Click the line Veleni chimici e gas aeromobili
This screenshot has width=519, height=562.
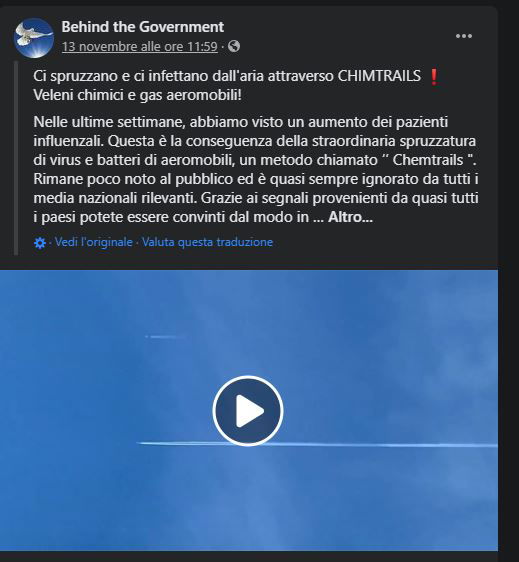(x=137, y=95)
